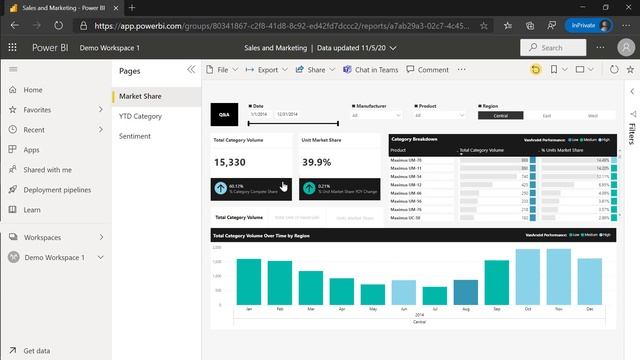This screenshot has width=640, height=360.
Task: Open the Manufacturer slicer dropdown
Action: click(376, 116)
